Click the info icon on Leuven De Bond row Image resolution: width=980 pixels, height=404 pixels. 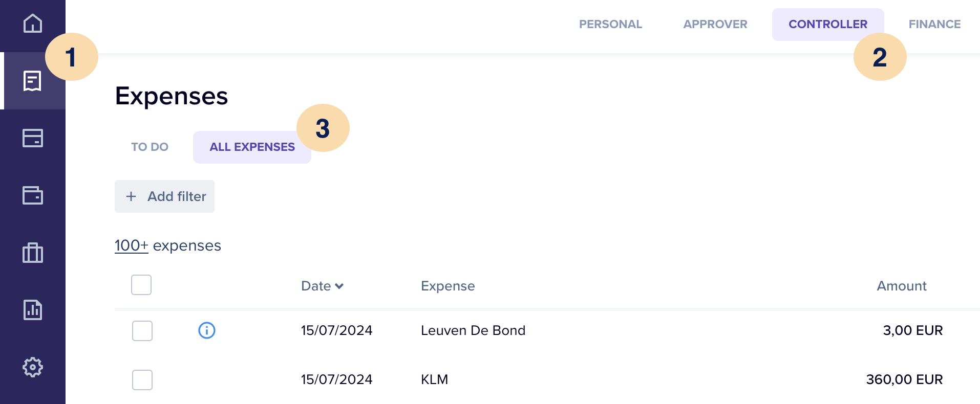point(207,330)
